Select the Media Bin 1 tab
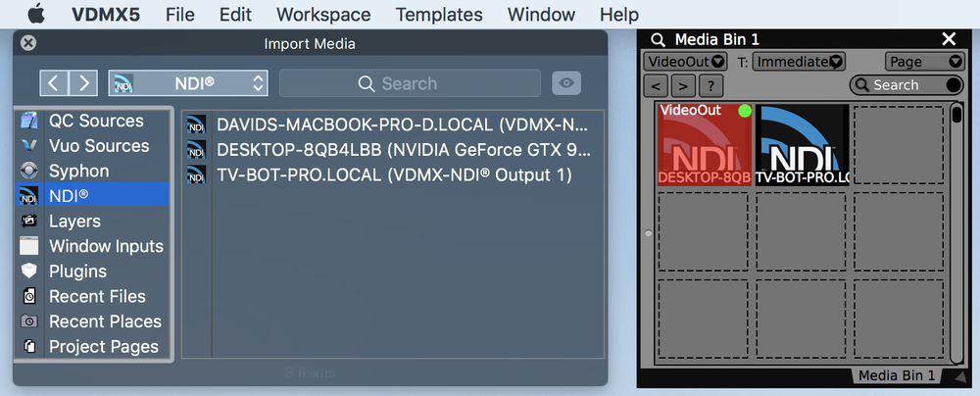 click(896, 375)
